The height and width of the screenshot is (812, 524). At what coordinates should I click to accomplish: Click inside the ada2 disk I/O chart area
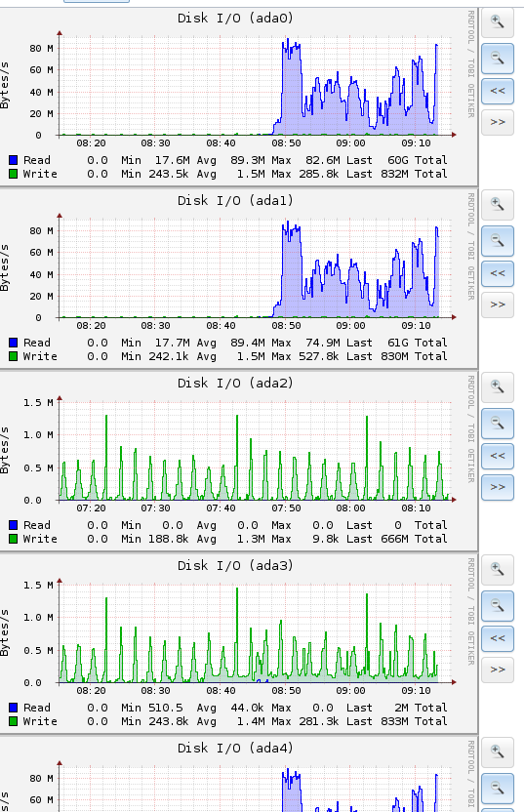point(255,451)
